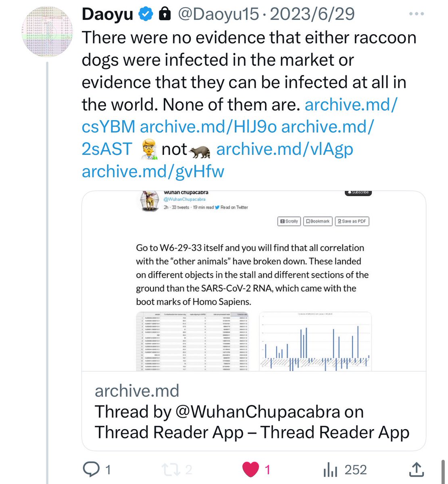This screenshot has height=484, width=448.
Task: Open the three-dot more options menu
Action: pos(416,14)
